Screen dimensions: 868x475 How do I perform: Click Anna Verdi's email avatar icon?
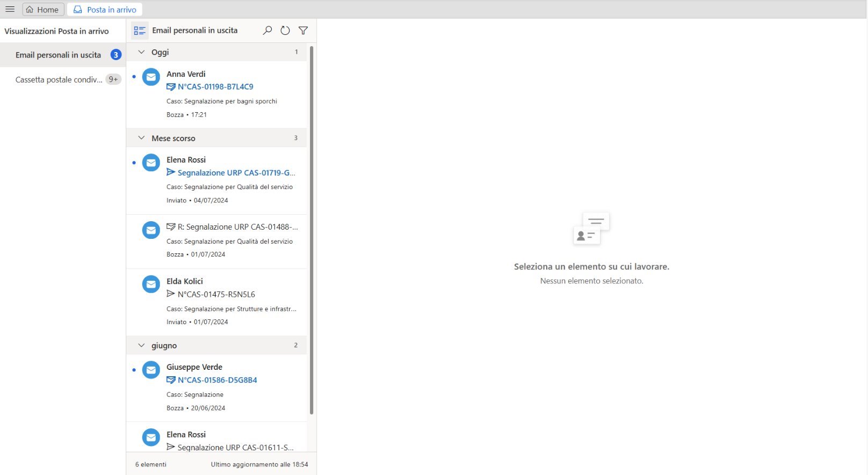(x=151, y=77)
